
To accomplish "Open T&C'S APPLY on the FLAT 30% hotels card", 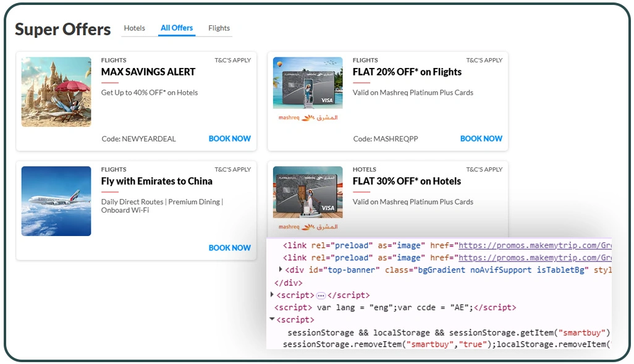I will tap(484, 169).
